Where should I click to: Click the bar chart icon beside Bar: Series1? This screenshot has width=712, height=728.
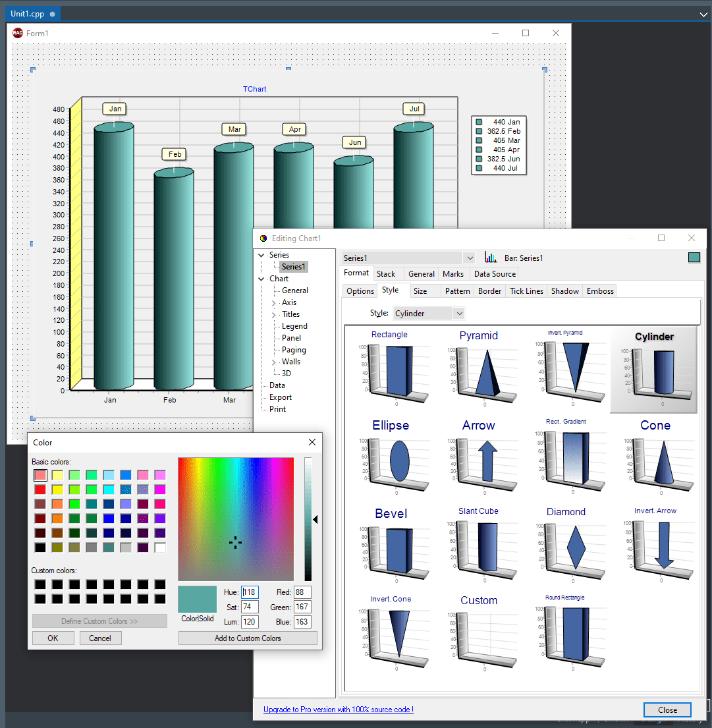point(490,257)
